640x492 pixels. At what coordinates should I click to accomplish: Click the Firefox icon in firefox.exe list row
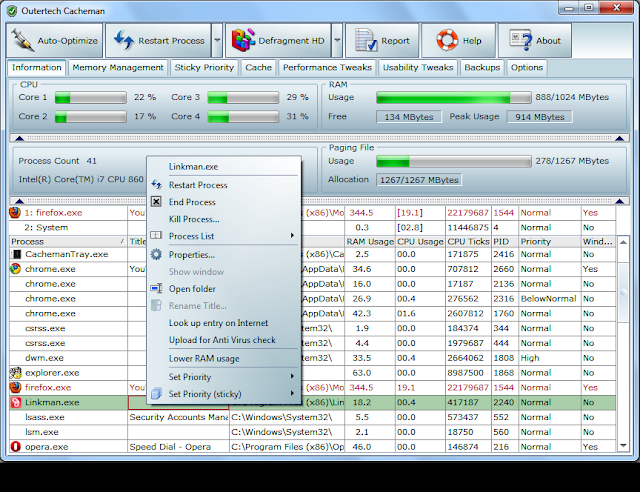pyautogui.click(x=16, y=387)
